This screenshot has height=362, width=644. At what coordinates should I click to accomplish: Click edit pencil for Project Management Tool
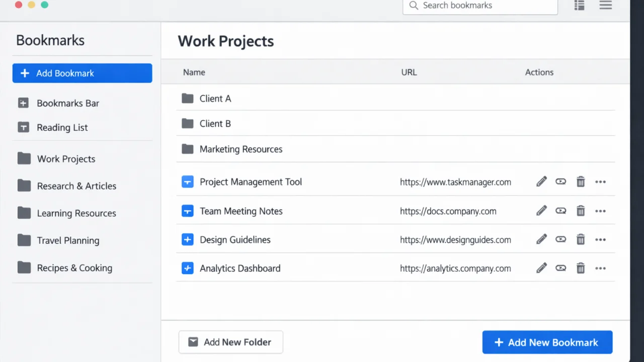click(541, 182)
